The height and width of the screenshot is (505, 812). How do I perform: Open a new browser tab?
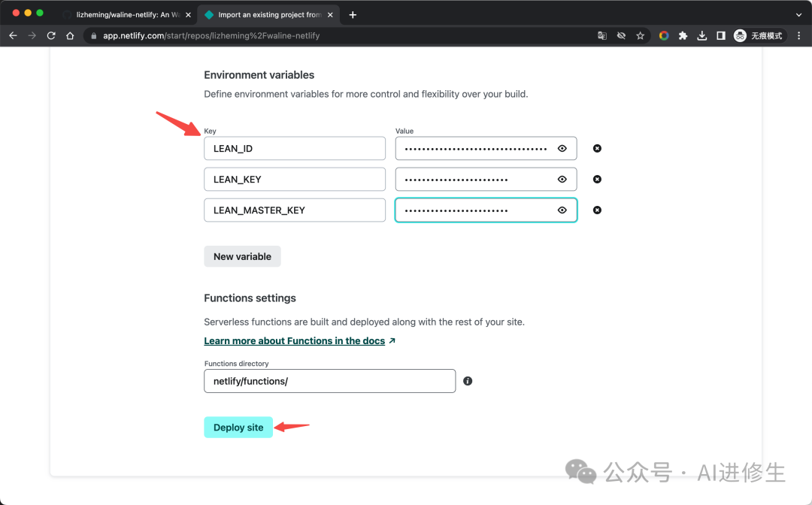(x=353, y=14)
